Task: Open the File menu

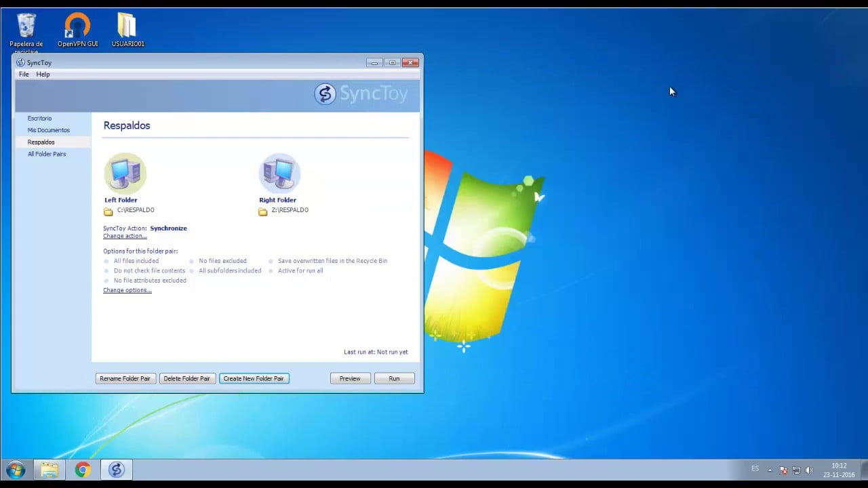Action: (x=24, y=75)
